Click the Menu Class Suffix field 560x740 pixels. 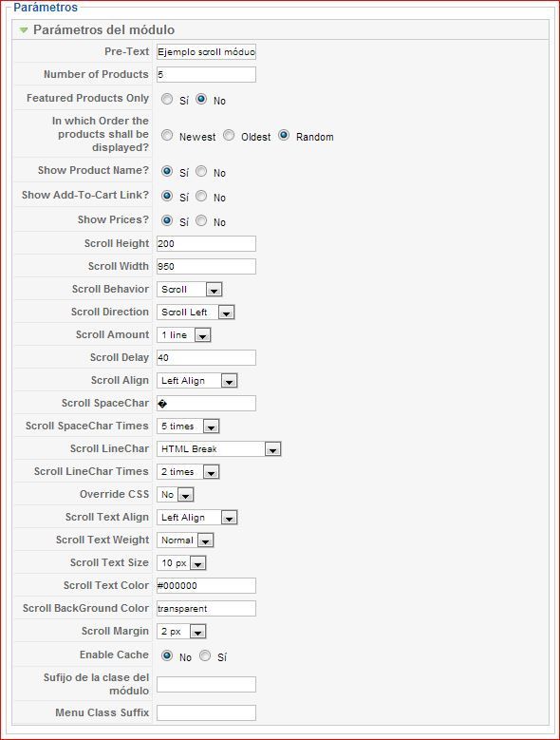point(207,713)
